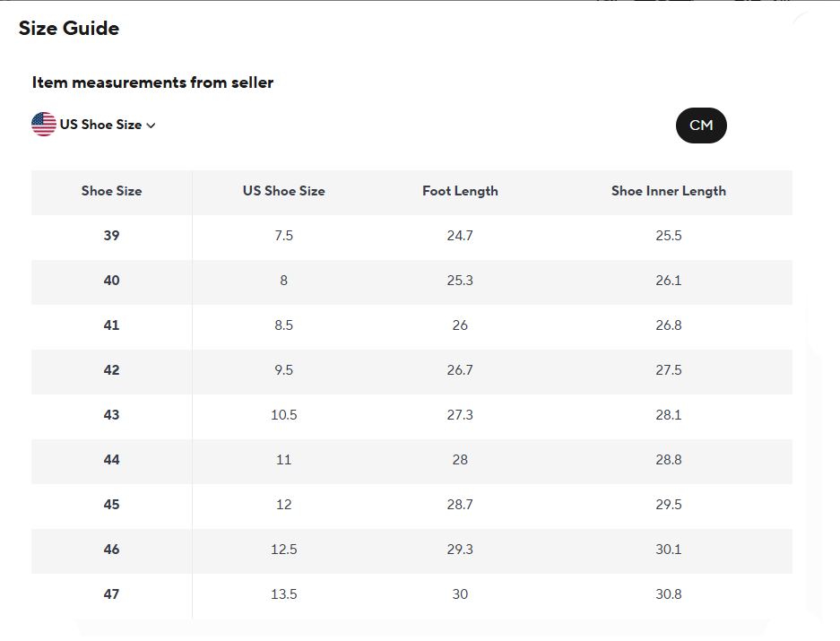Click the 13.5 US shoe size value
840x641 pixels.
coord(284,594)
